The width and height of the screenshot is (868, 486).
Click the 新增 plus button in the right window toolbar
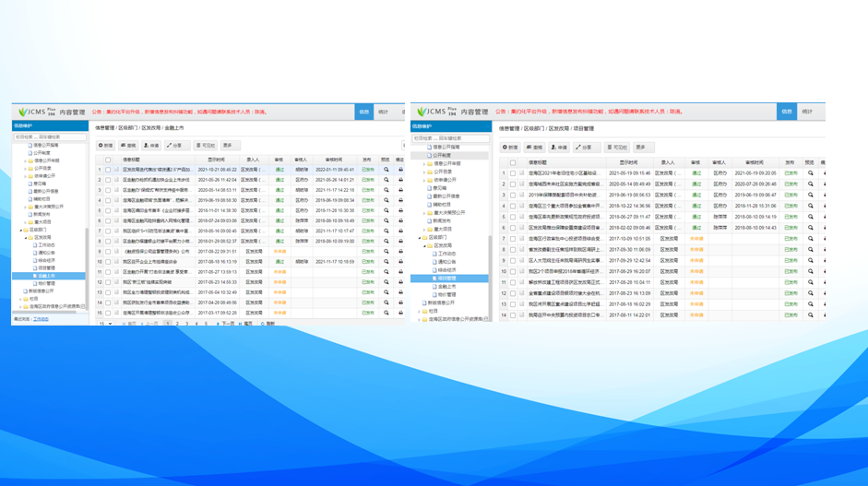(x=510, y=148)
